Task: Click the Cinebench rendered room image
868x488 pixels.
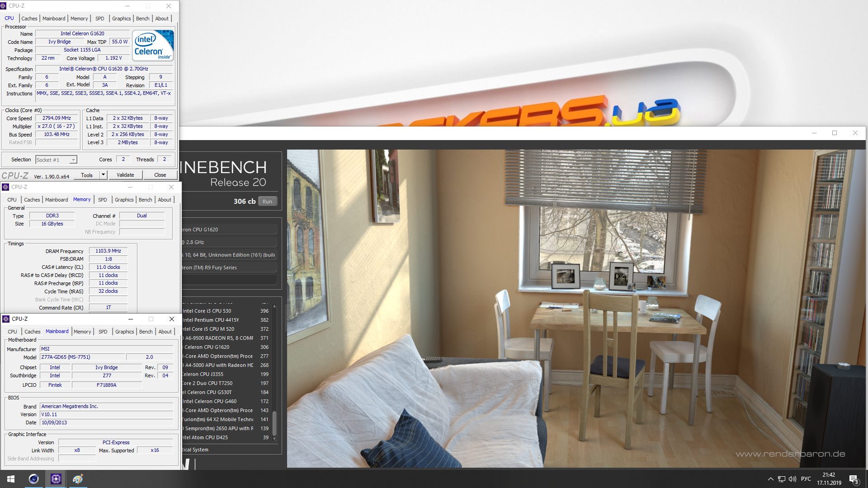Action: tap(576, 308)
